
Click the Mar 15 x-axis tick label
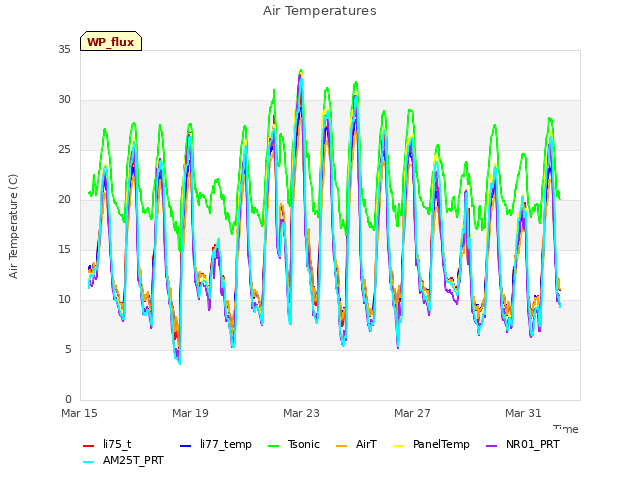click(79, 413)
